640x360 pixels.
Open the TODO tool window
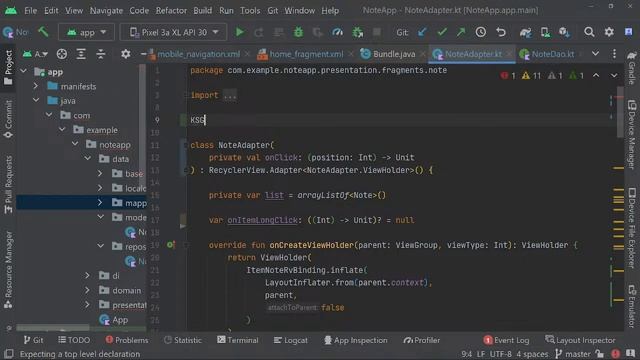pyautogui.click(x=74, y=340)
